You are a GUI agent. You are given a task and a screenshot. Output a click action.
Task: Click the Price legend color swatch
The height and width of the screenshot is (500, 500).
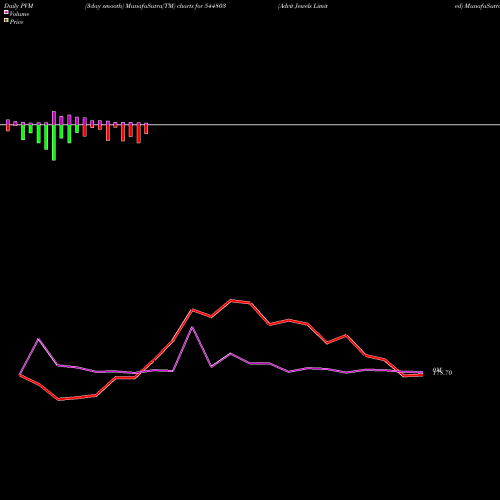coord(6,21)
